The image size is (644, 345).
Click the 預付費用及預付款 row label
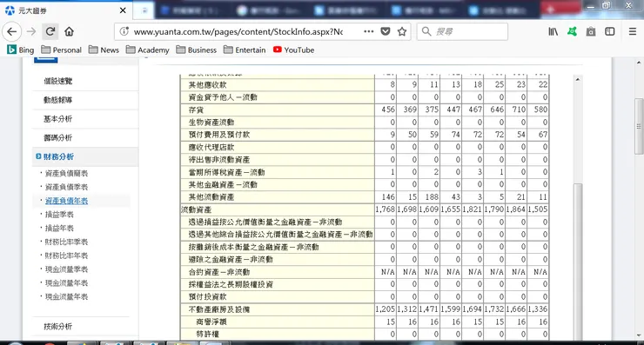coord(219,135)
